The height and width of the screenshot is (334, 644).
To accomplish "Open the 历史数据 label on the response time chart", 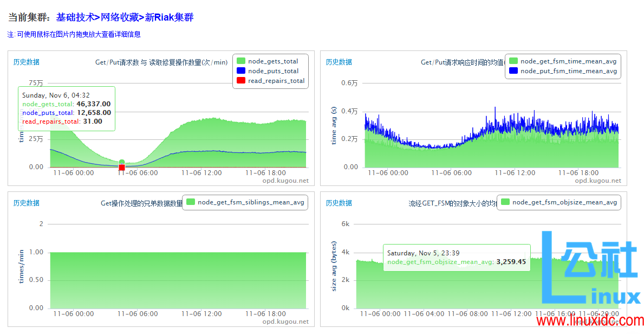I will 339,62.
